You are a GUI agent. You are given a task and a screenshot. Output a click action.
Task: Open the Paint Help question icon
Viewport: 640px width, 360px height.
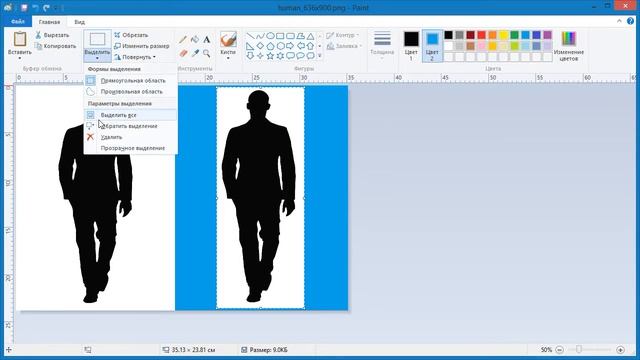click(631, 21)
